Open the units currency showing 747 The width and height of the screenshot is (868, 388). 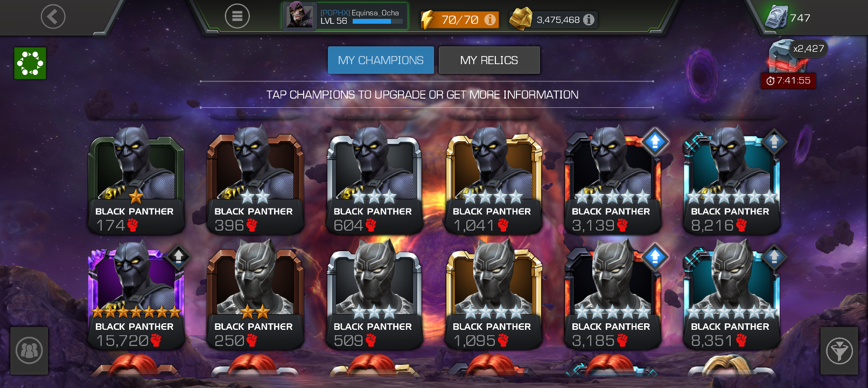787,18
